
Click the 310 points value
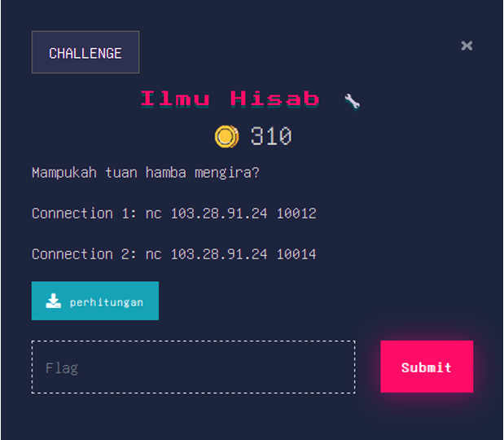[x=271, y=136]
